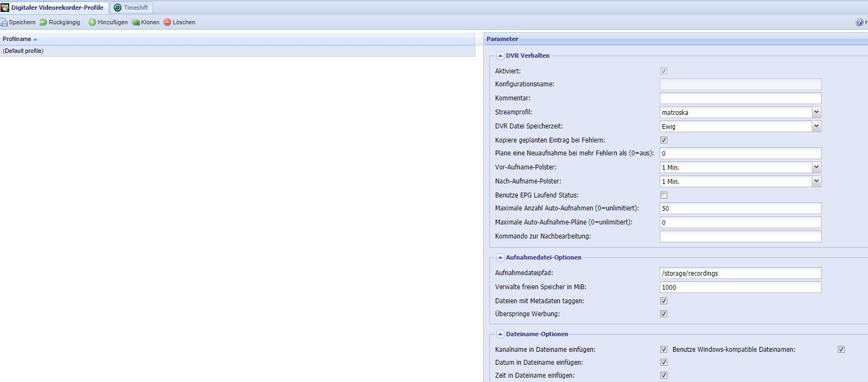Click the Löschen delete icon
Viewport: 868px width, 382px height.
pyautogui.click(x=167, y=22)
